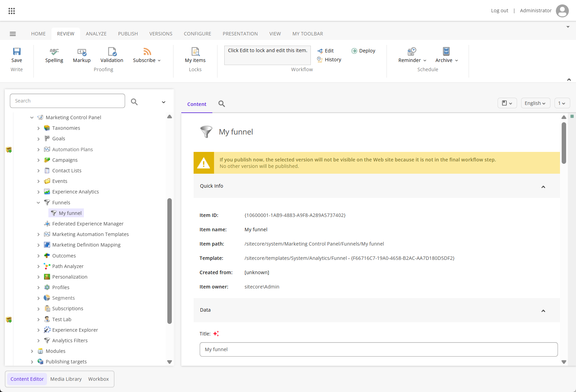Click the Content Editor button
The width and height of the screenshot is (576, 392).
point(27,379)
